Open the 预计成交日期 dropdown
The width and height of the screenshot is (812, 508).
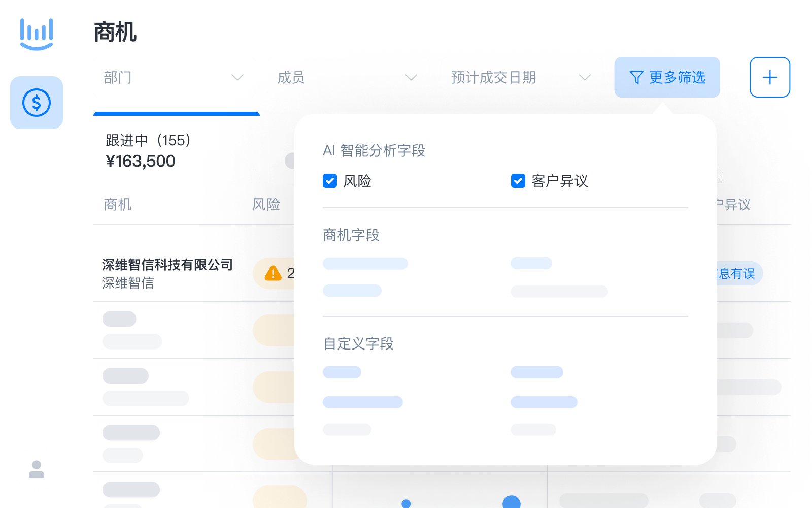click(520, 77)
